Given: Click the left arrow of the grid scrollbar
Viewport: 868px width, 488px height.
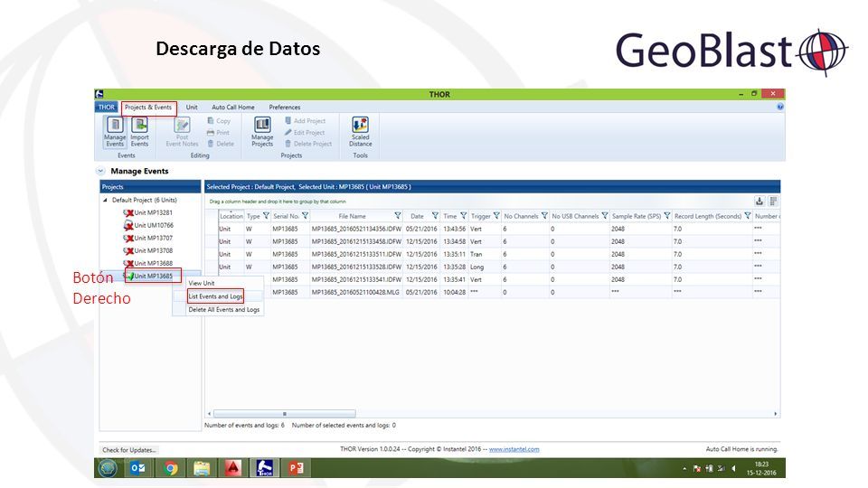Looking at the screenshot, I should coord(209,414).
